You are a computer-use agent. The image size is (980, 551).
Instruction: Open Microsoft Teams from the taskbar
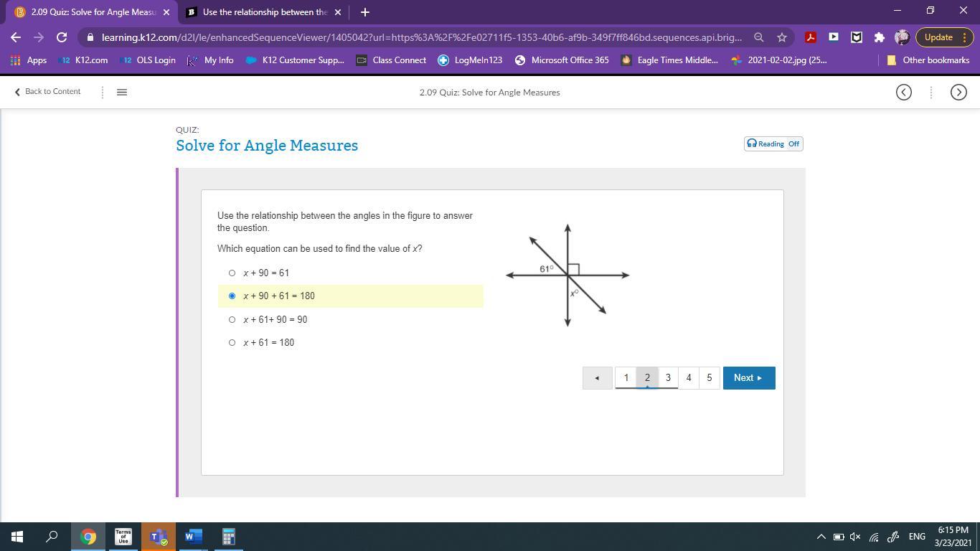coord(158,537)
